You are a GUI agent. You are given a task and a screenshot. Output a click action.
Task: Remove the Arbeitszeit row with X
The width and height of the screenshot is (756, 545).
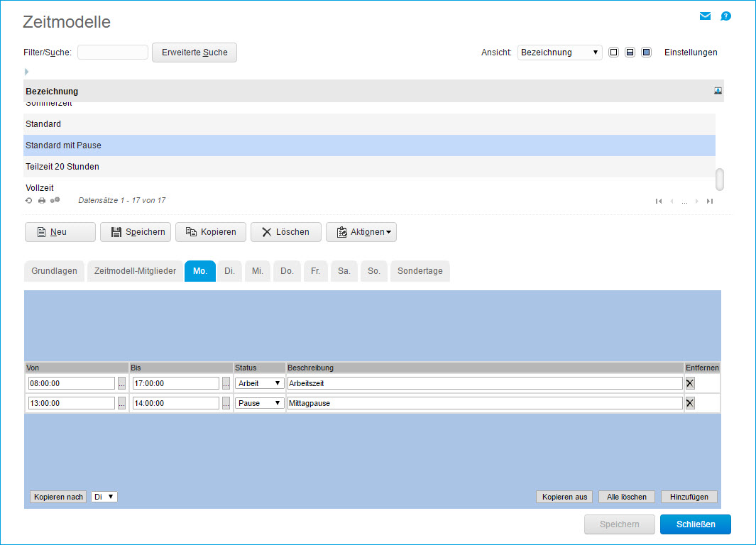[x=690, y=384]
